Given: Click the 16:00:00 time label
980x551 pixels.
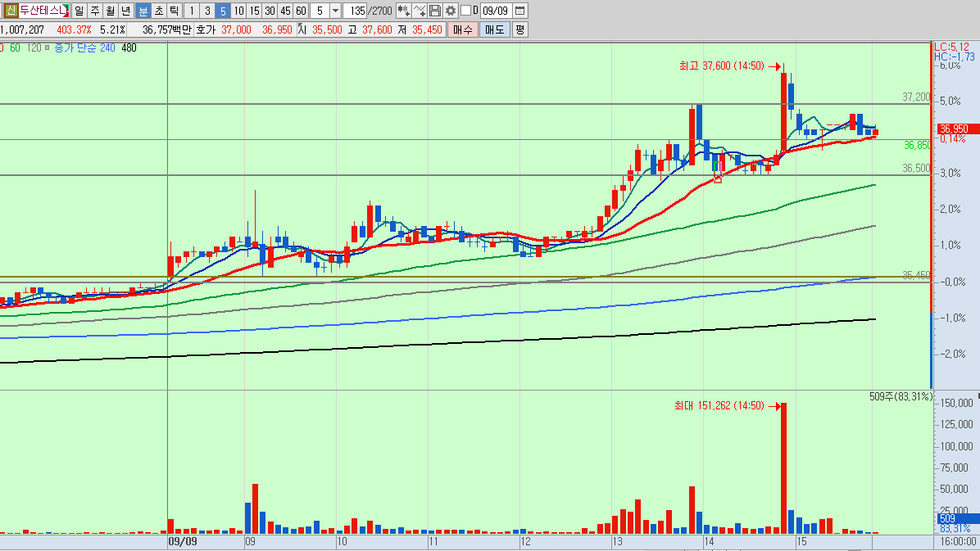Looking at the screenshot, I should click(x=958, y=541).
